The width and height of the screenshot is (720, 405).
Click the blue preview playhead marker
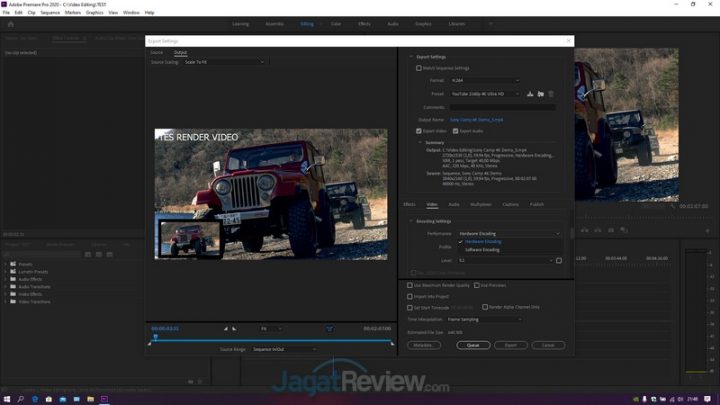point(155,336)
